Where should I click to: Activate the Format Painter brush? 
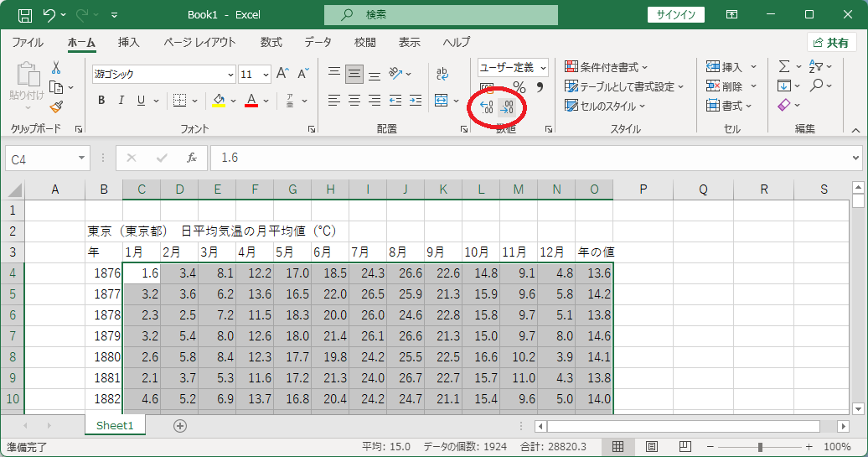(x=56, y=106)
